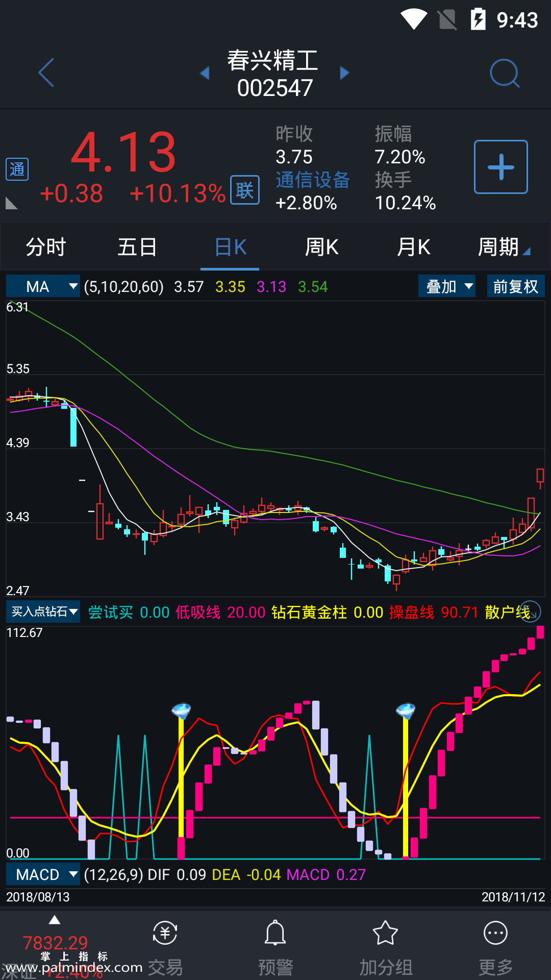Open the MACD indicator dropdown
This screenshot has width=551, height=980.
pyautogui.click(x=43, y=874)
